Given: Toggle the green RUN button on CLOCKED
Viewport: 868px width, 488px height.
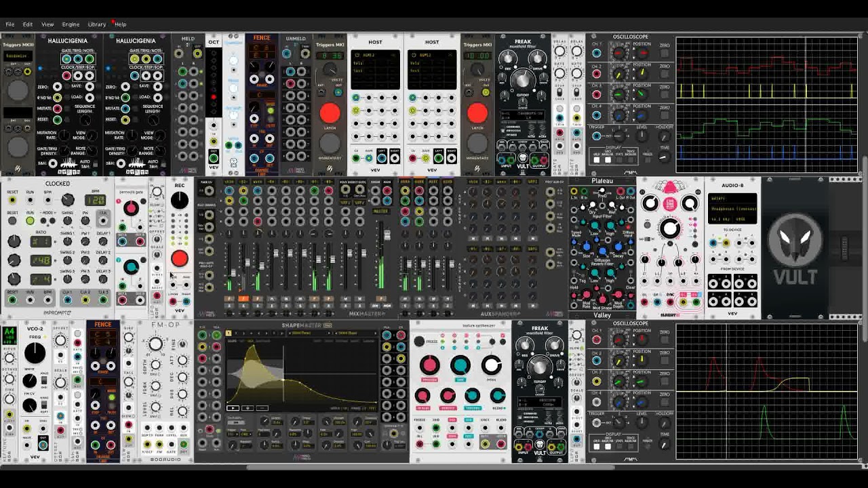Looking at the screenshot, I should [30, 221].
